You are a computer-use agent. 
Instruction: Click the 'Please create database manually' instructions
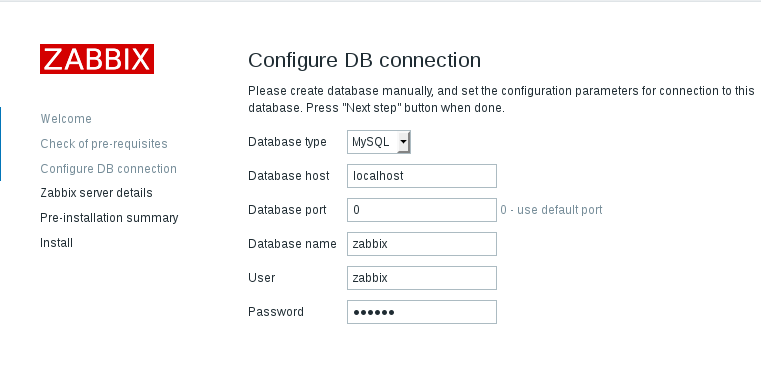[x=501, y=100]
